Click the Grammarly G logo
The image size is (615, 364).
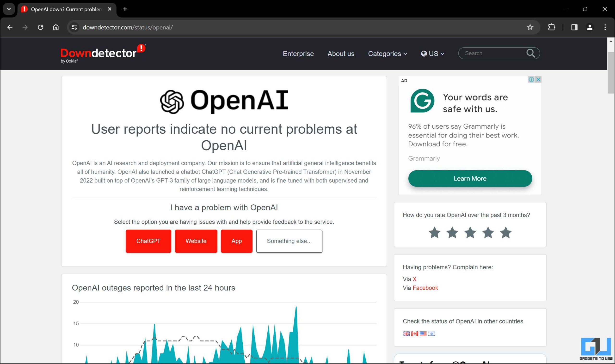coord(422,101)
